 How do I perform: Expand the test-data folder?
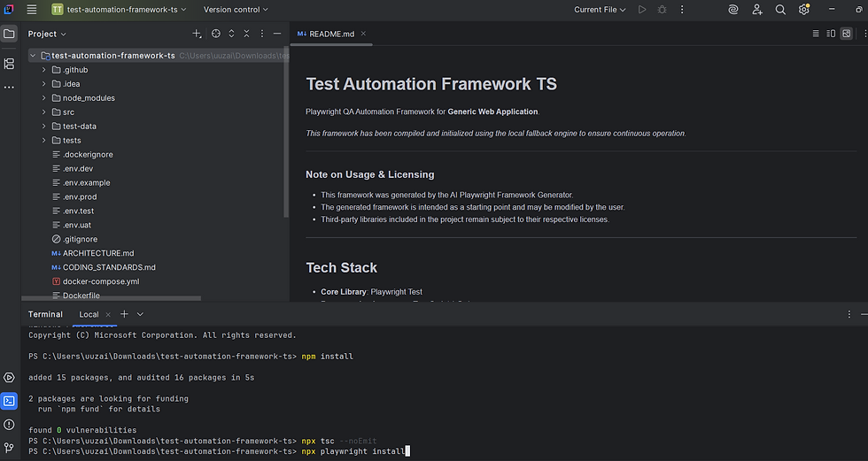point(43,126)
